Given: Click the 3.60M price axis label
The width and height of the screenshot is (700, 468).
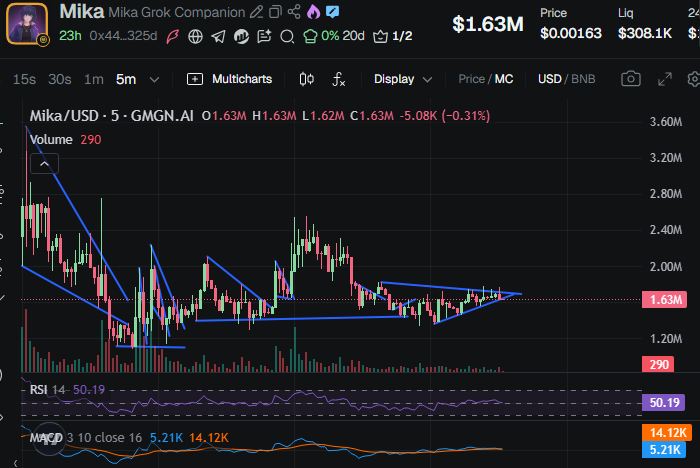Looking at the screenshot, I should point(666,121).
